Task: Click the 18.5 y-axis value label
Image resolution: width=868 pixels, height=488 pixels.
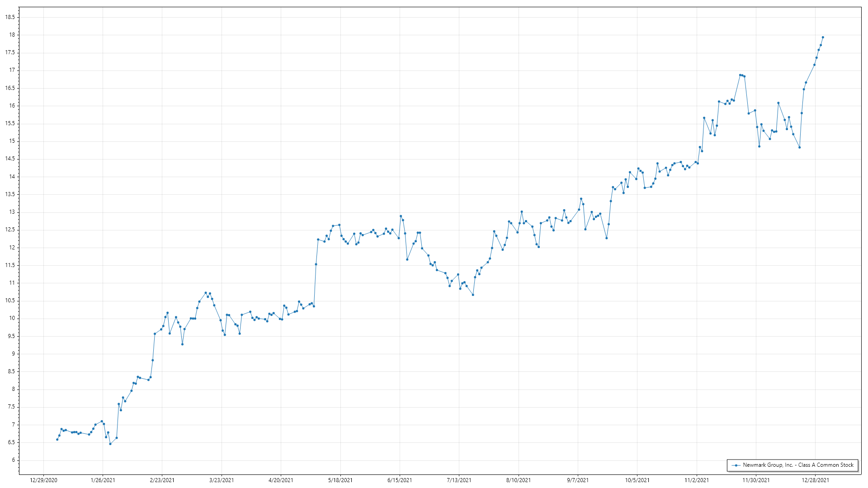Action: coord(10,17)
